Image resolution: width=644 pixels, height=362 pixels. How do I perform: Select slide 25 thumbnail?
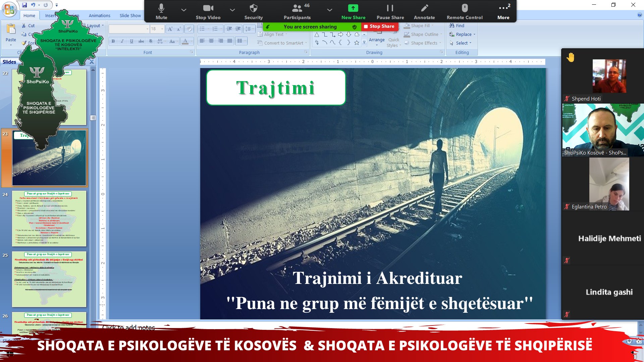[49, 279]
